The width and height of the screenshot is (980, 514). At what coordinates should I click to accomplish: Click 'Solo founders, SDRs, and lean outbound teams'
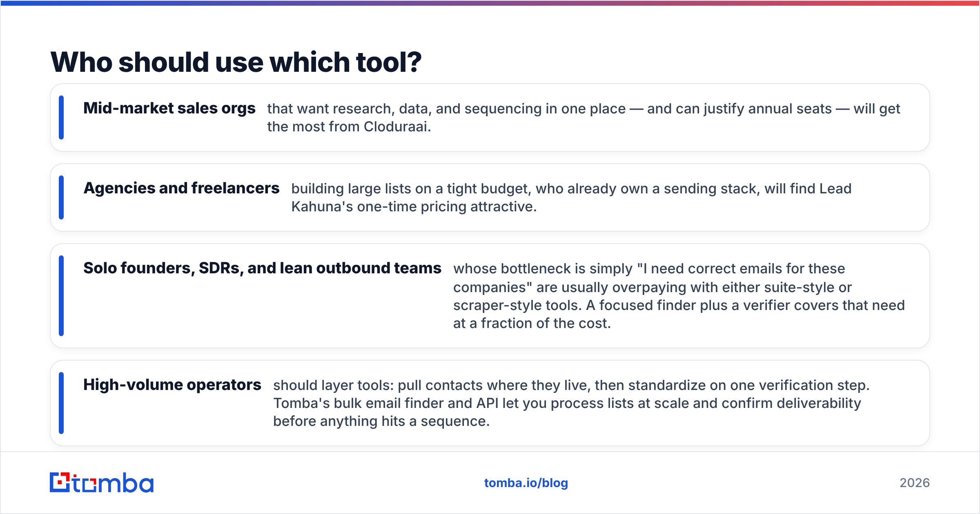click(262, 268)
